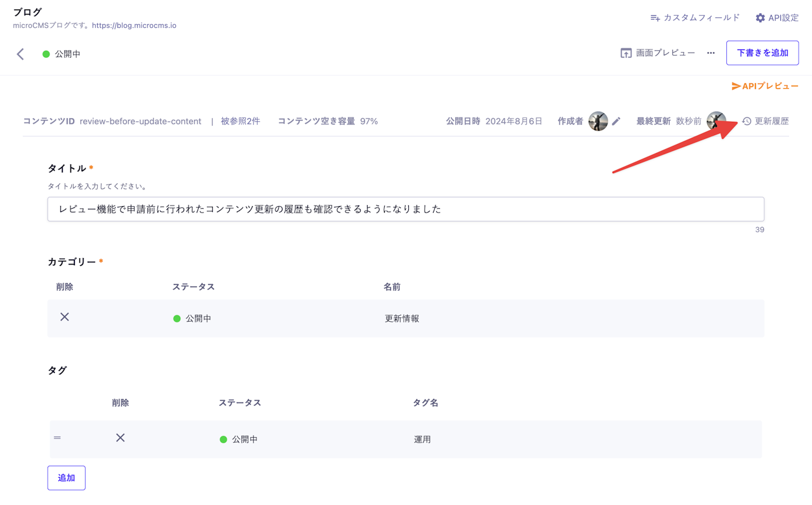
Task: Click the 下書きを追加 button
Action: point(762,53)
